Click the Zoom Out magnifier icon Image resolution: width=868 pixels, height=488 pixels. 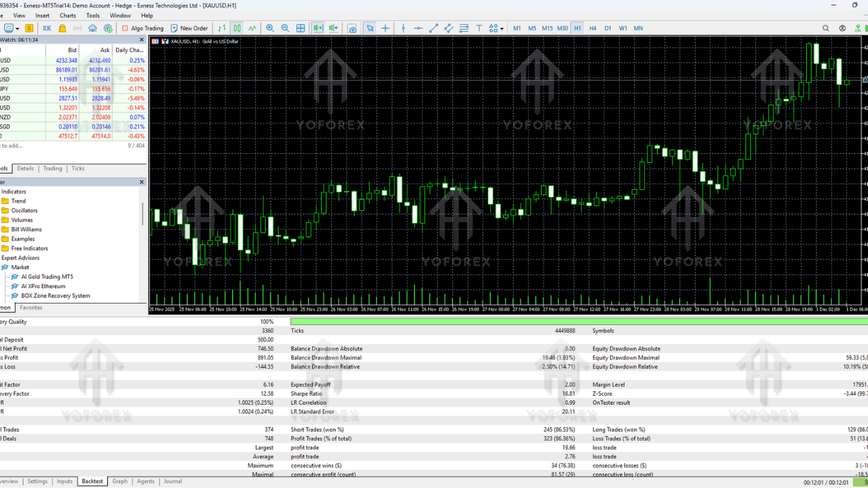tap(285, 28)
